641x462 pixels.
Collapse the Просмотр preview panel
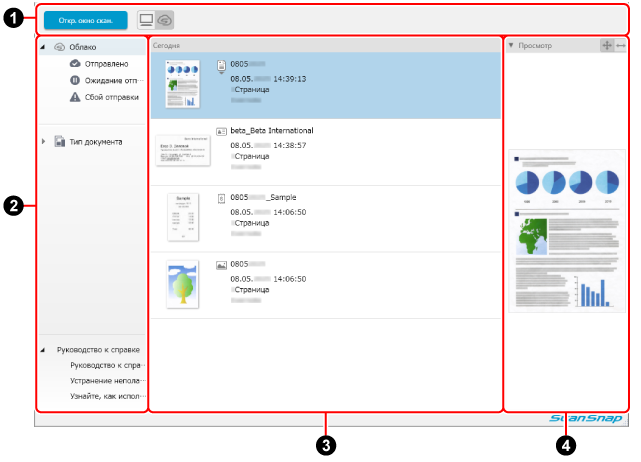pos(512,45)
